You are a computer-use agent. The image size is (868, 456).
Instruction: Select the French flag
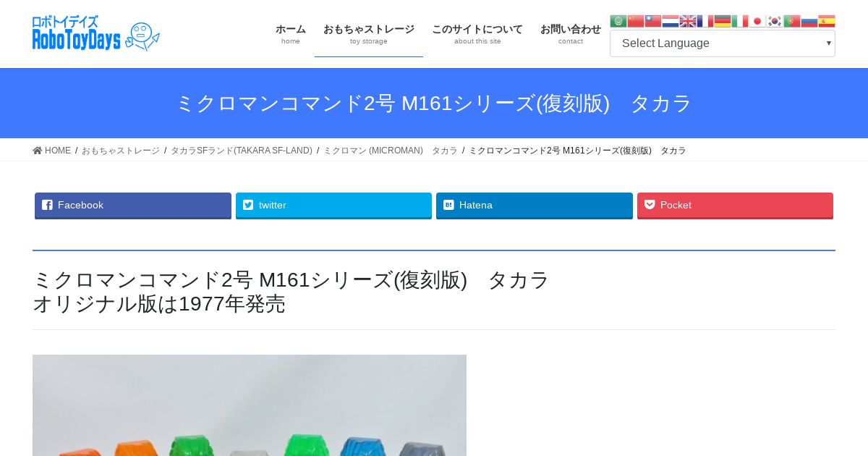tap(705, 21)
